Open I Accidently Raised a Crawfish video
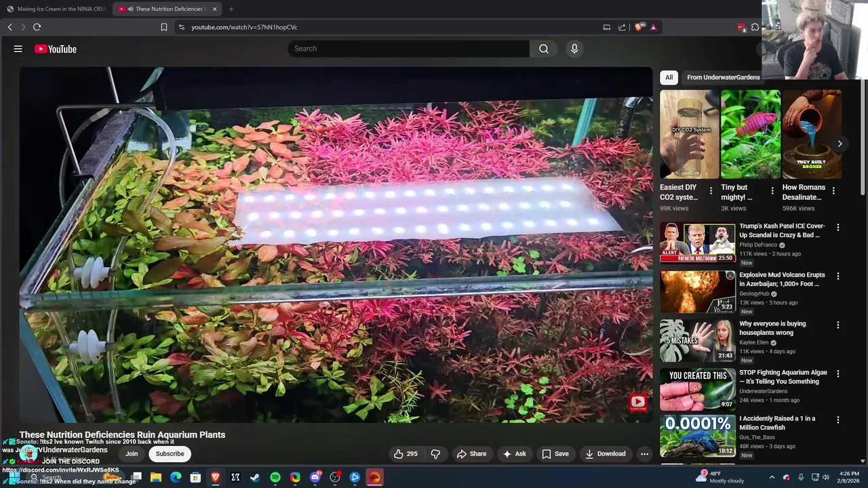Screen dimensions: 868x488 (x=777, y=423)
